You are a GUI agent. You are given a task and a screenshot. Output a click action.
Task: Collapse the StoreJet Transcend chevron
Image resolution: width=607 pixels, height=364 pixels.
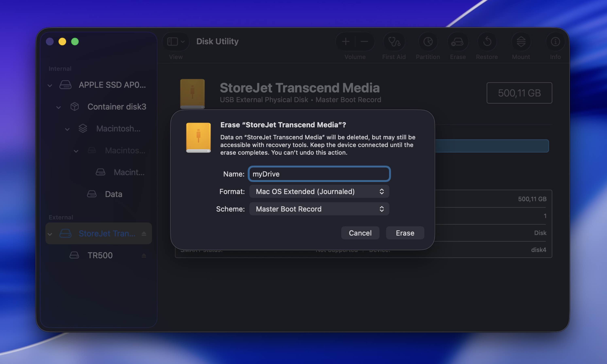[50, 234]
